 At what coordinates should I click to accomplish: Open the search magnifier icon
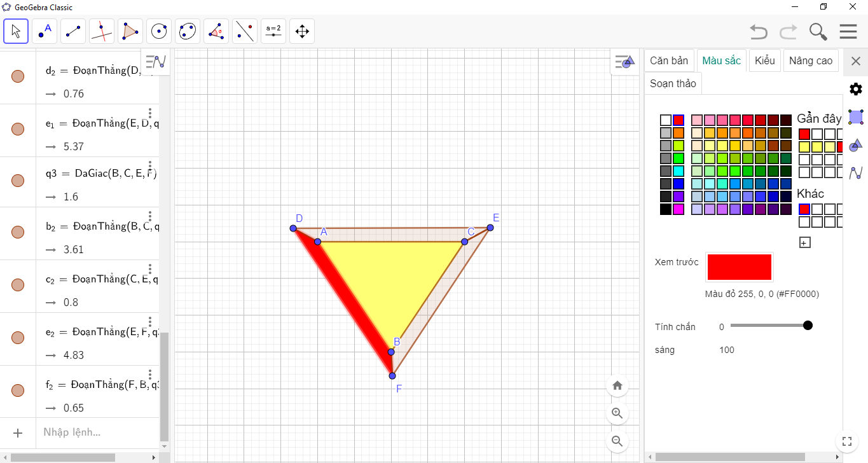coord(818,31)
